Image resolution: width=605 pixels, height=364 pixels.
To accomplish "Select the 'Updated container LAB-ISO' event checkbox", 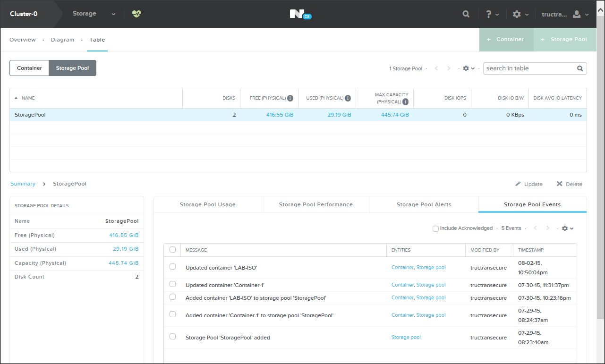I will 172,267.
